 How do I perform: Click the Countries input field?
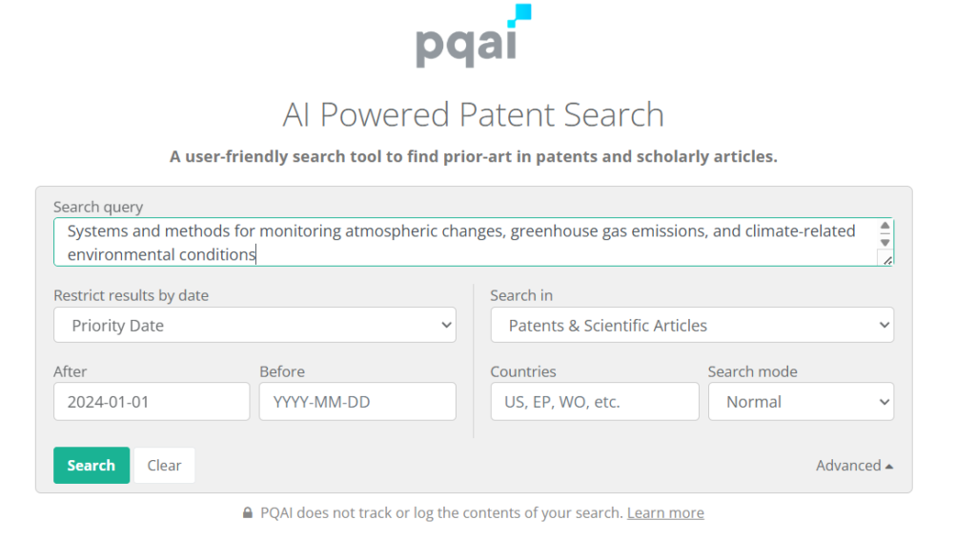click(x=594, y=401)
